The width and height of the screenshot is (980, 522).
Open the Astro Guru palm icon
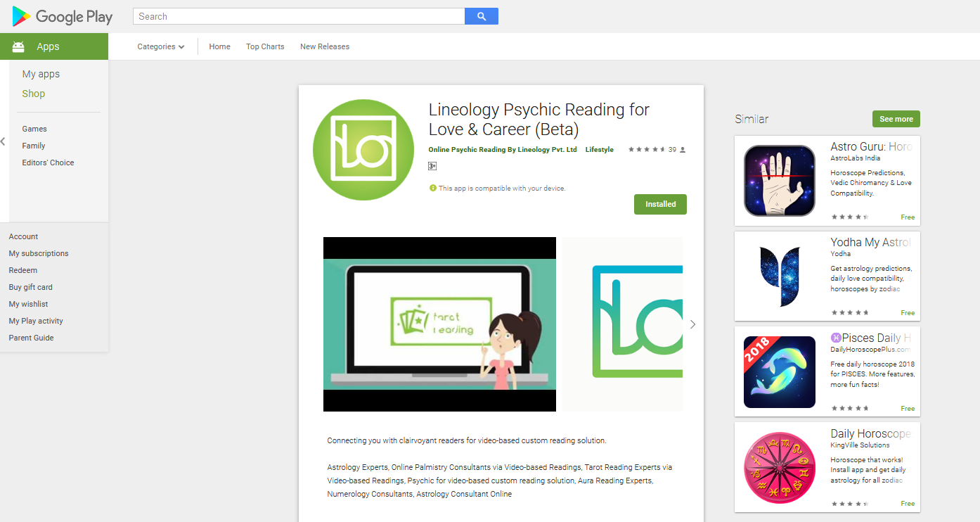click(x=780, y=180)
